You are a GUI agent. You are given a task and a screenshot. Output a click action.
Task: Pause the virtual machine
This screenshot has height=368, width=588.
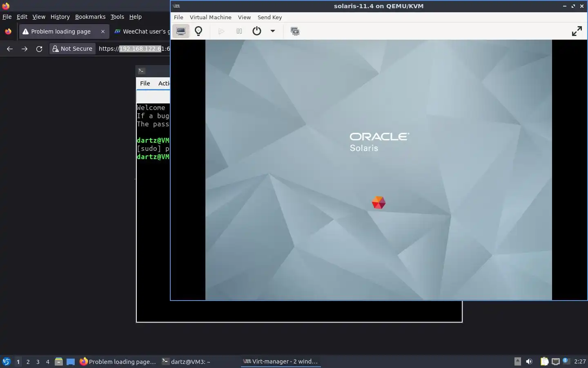(239, 31)
